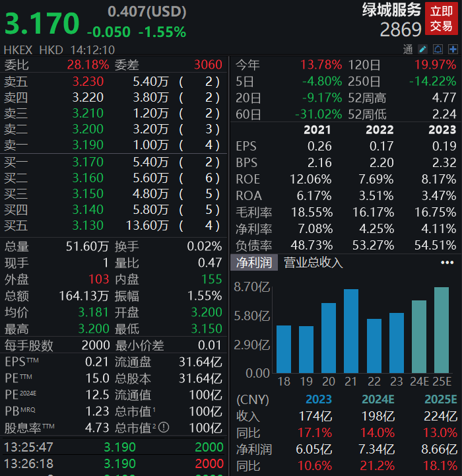Open more options with three-dots icon
Image resolution: width=462 pixels, height=476 pixels.
coord(447,262)
